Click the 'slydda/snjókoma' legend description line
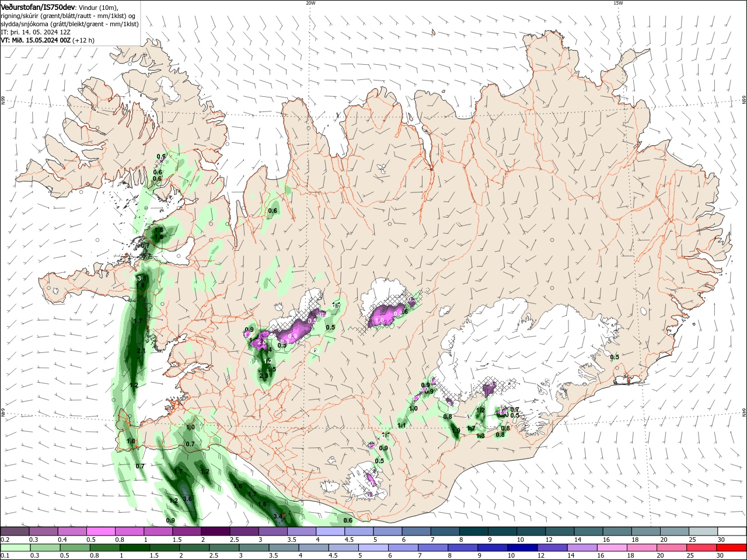This screenshot has width=747, height=560. (x=69, y=24)
